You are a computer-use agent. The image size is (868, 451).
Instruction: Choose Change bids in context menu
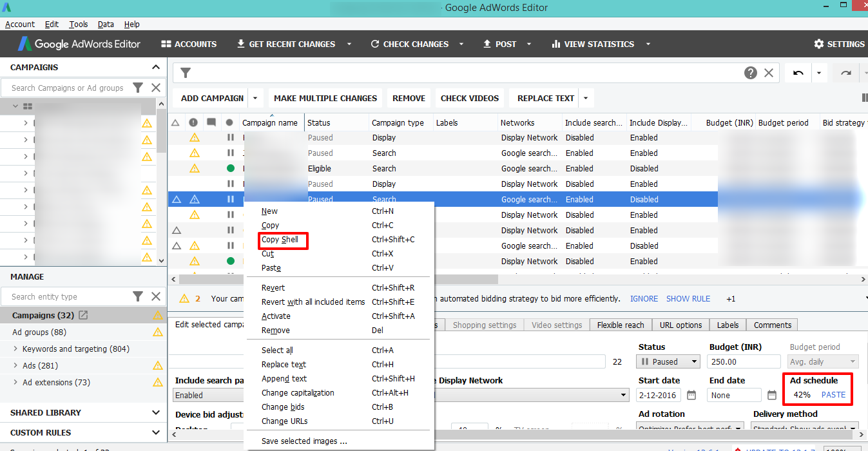coord(283,407)
